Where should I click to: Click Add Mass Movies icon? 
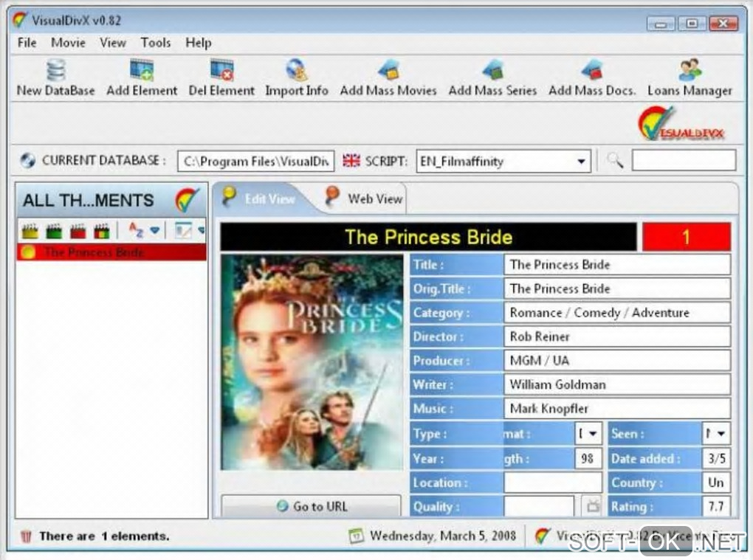pos(388,70)
